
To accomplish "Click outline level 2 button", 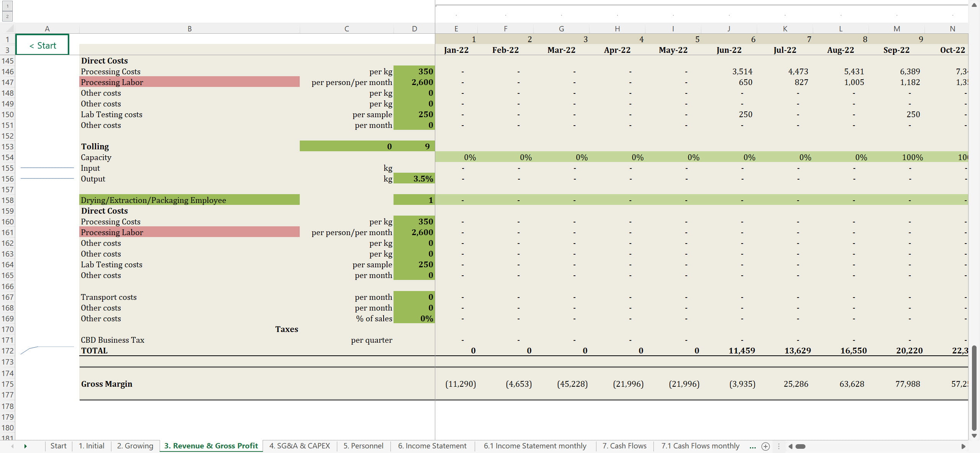I will click(7, 16).
